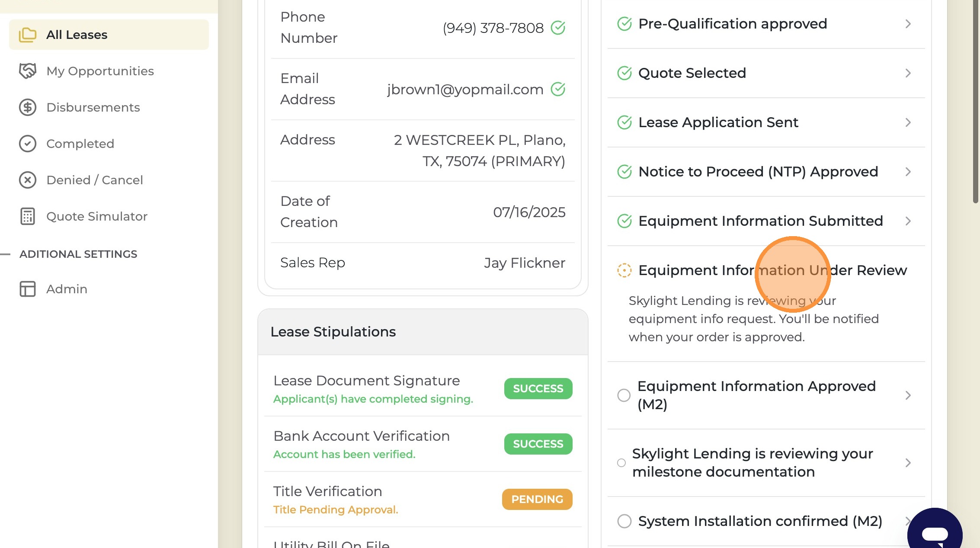Navigate to Disbursements
The width and height of the screenshot is (980, 548).
(x=109, y=107)
